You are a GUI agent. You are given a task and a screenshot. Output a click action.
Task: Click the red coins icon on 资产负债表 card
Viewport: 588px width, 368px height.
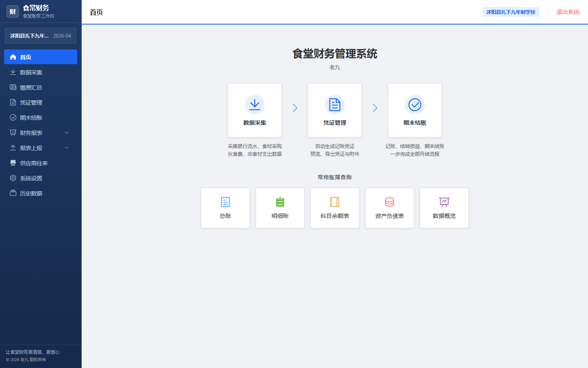click(x=390, y=202)
